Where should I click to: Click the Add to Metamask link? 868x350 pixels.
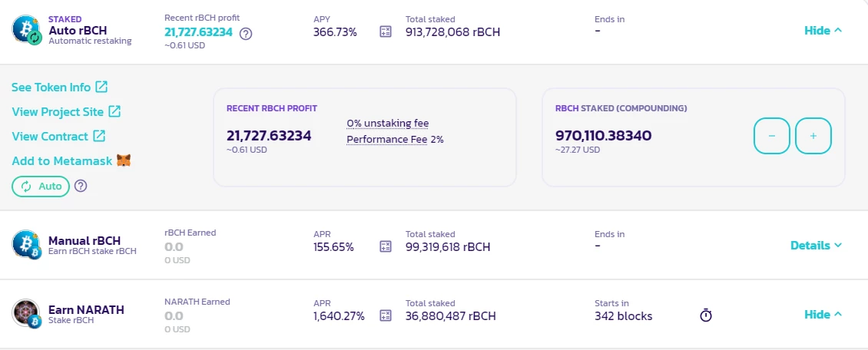[71, 161]
